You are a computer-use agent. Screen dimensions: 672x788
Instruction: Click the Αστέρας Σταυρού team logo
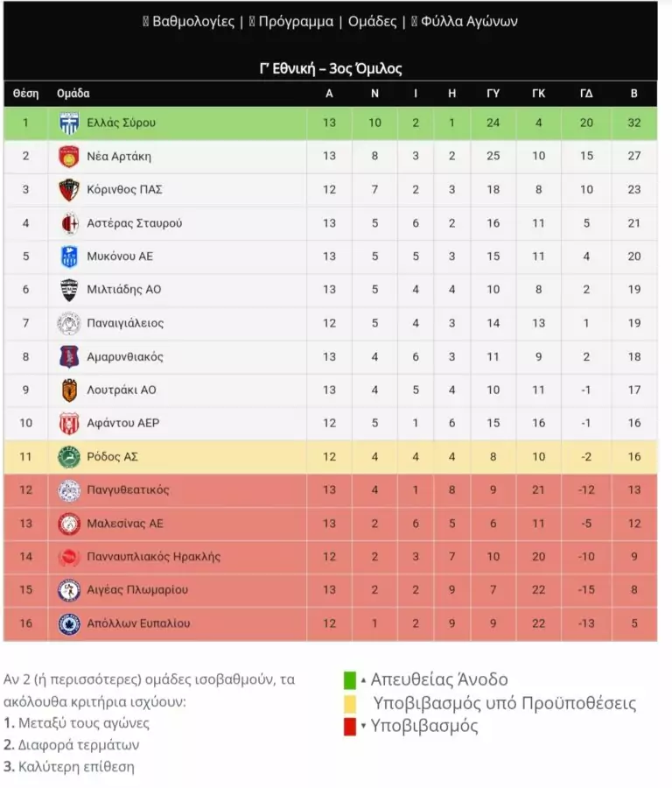69,223
